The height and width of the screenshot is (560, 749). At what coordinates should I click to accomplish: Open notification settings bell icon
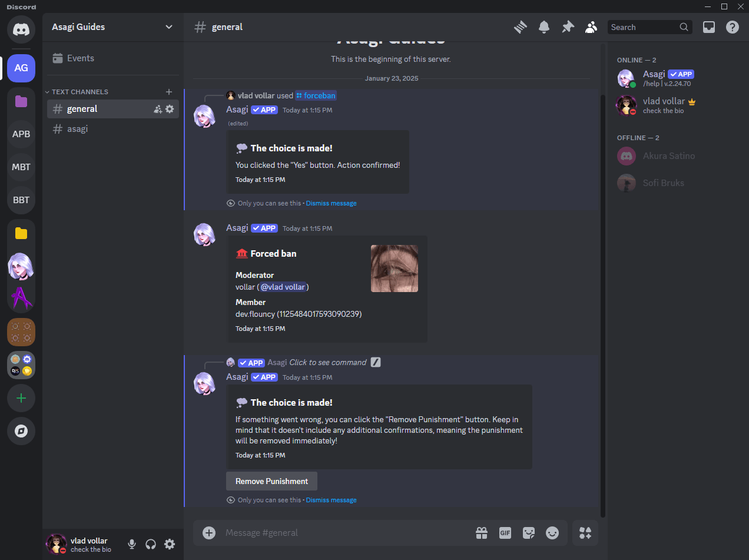click(544, 27)
